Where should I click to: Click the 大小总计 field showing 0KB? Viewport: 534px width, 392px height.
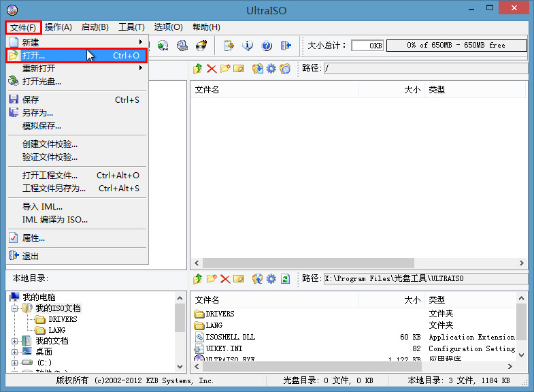click(x=367, y=46)
